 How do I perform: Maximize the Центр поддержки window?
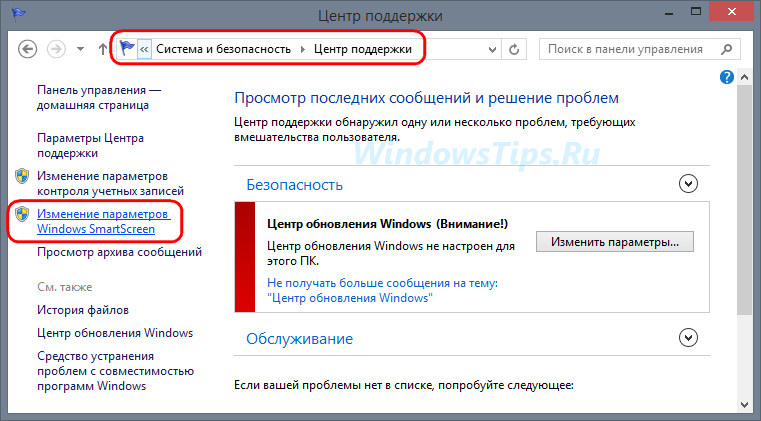click(x=696, y=12)
